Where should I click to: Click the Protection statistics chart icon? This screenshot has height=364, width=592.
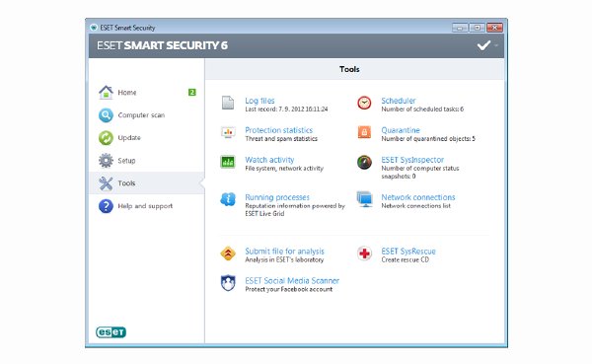(228, 132)
